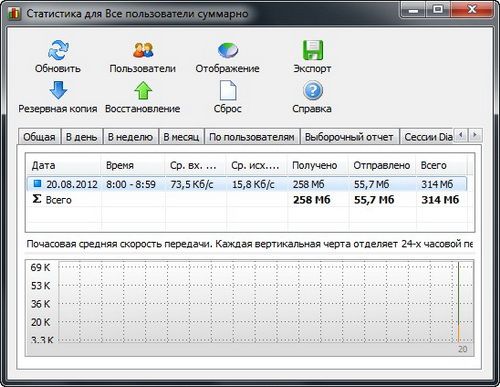Click the Восстановление green arrow icon
This screenshot has width=500, height=387.
(143, 90)
